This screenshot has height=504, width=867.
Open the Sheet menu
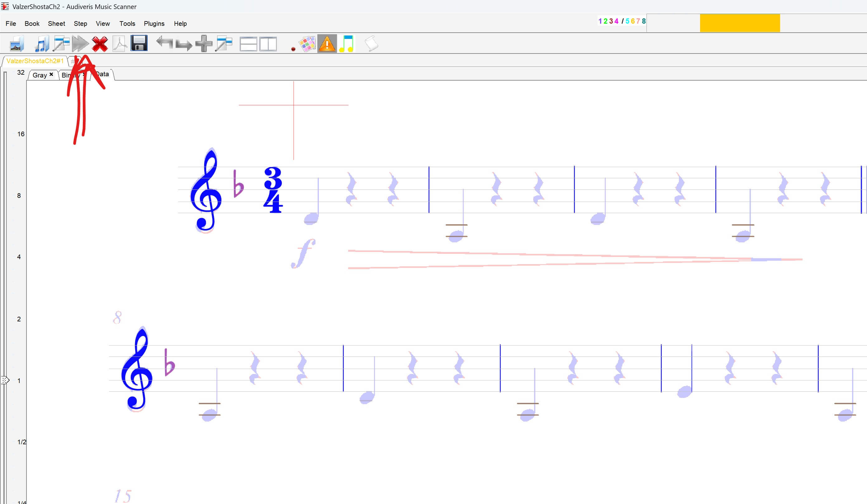pyautogui.click(x=56, y=24)
